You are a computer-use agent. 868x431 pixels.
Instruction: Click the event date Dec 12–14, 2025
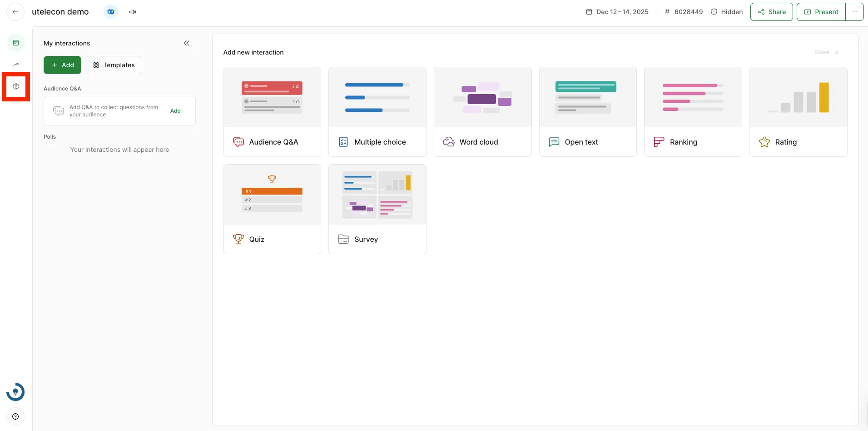point(618,12)
